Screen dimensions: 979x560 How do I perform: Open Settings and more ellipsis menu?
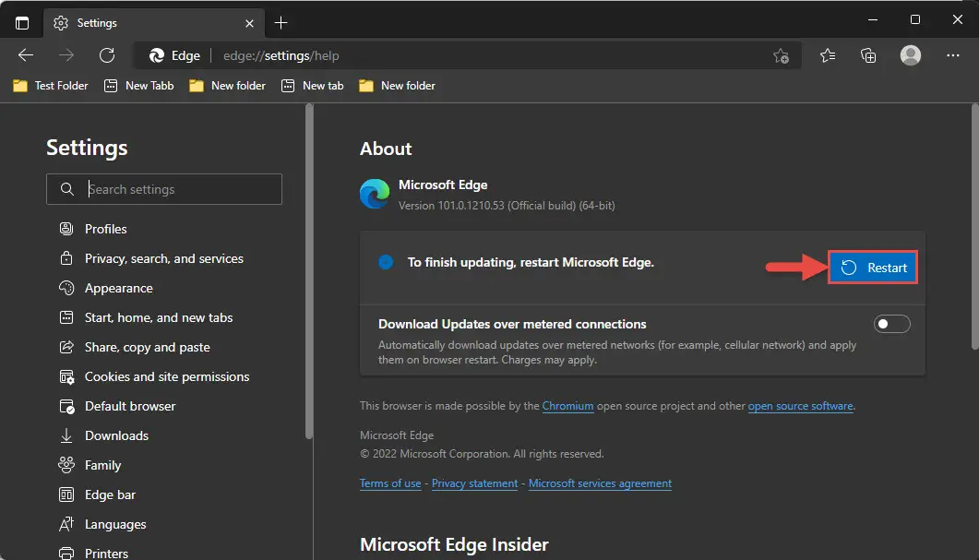(x=953, y=55)
